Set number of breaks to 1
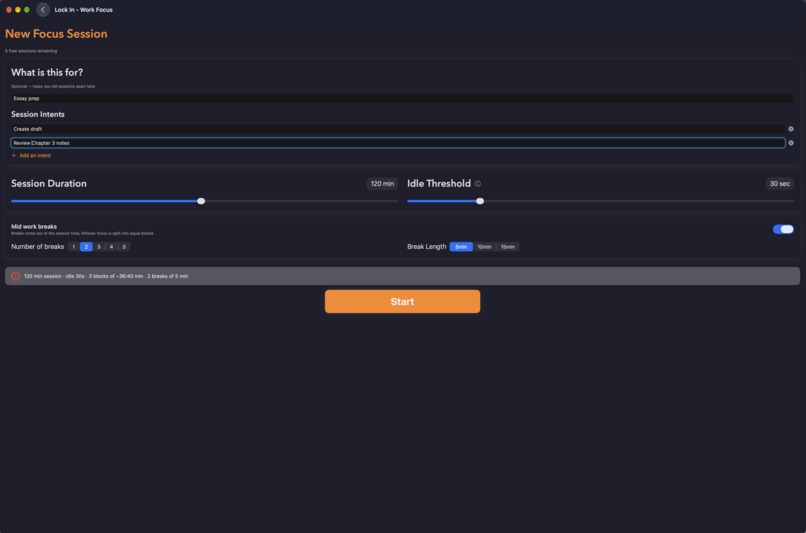This screenshot has width=806, height=533. 74,247
